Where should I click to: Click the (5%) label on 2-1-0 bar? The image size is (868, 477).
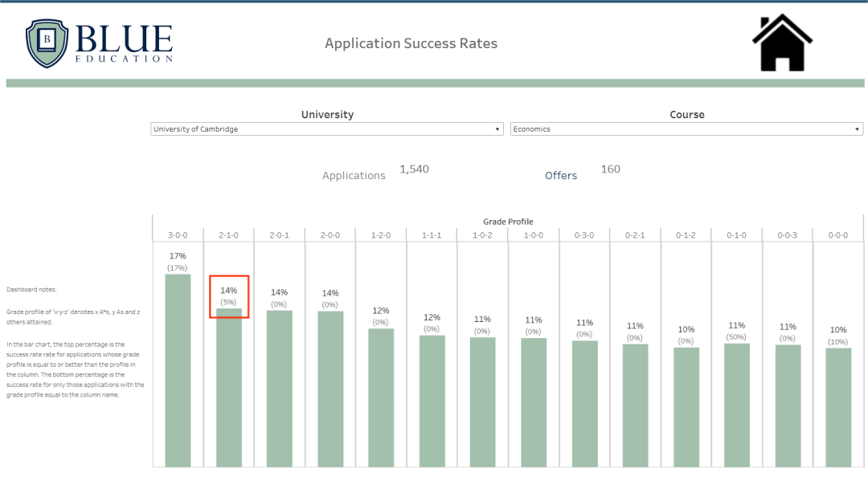(228, 302)
